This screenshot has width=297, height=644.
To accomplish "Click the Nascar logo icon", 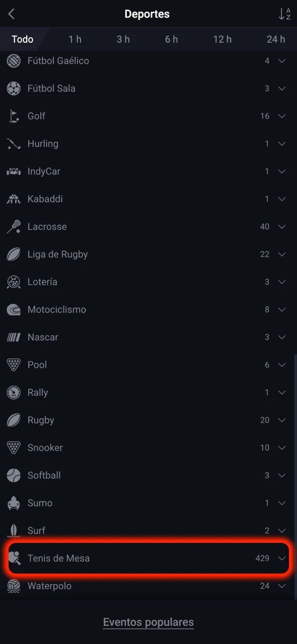I will [x=14, y=338].
